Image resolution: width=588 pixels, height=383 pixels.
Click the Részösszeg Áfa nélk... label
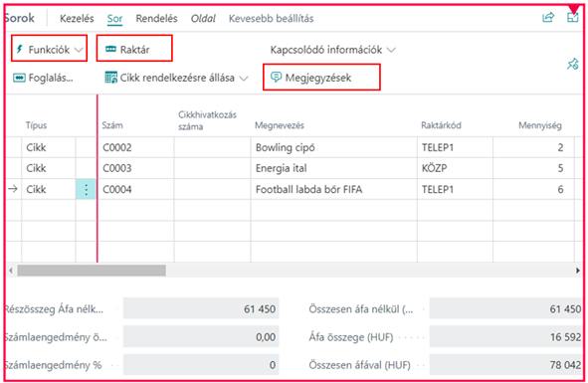[55, 309]
